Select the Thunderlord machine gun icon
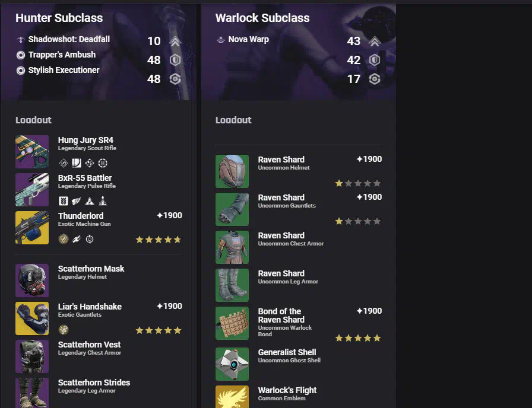The image size is (532, 408). (32, 228)
